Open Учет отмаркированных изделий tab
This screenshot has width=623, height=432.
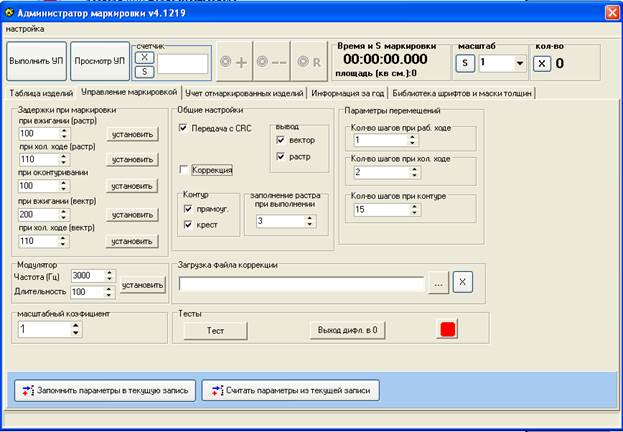point(244,93)
